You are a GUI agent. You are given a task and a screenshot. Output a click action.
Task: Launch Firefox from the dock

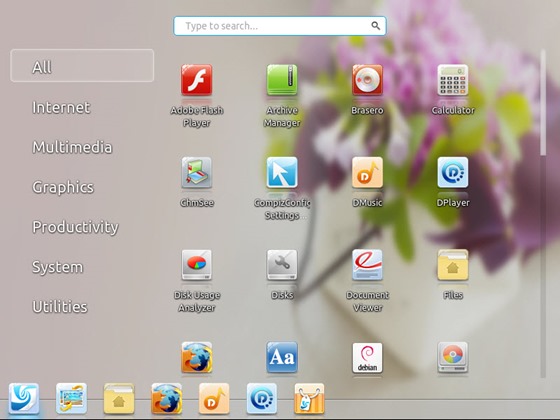click(166, 399)
